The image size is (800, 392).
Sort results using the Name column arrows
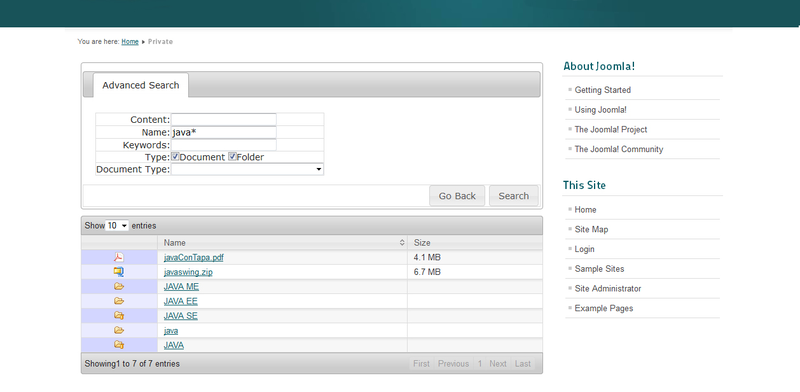pos(402,242)
